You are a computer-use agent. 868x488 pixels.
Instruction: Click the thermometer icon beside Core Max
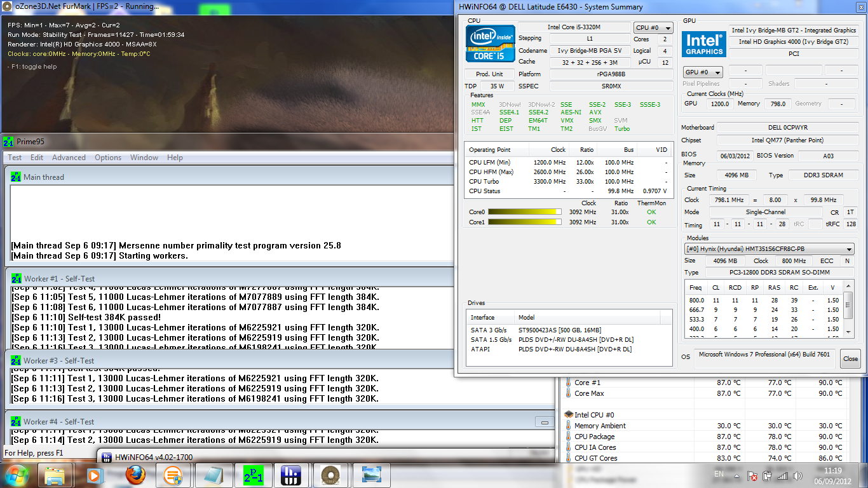coord(568,393)
